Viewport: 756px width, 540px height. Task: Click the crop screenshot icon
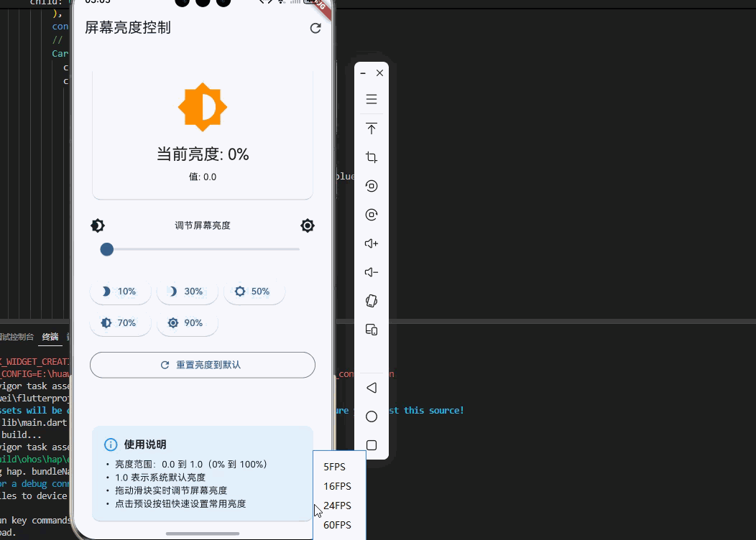[x=372, y=157]
